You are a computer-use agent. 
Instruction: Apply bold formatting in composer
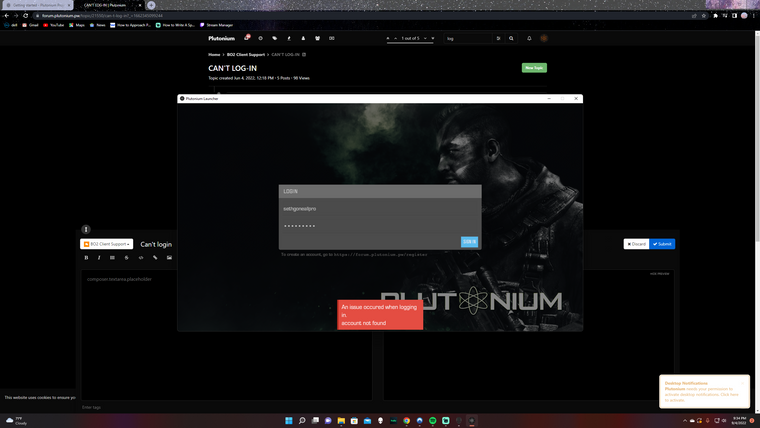tap(86, 258)
